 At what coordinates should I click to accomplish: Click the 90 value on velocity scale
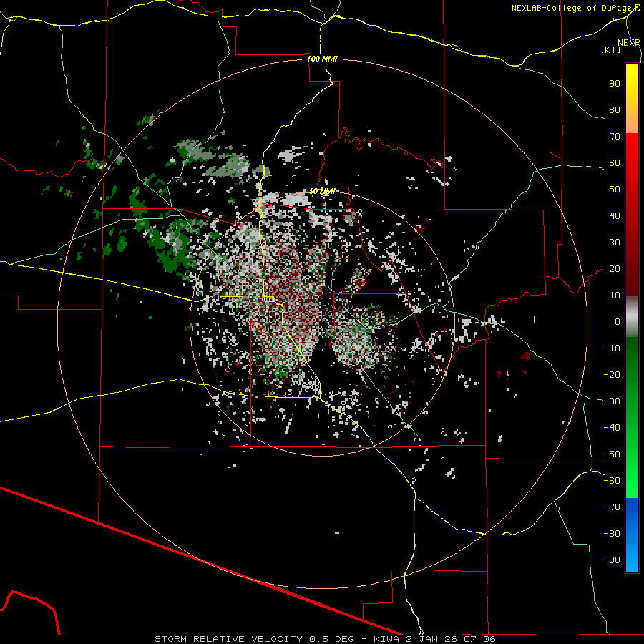coord(615,84)
